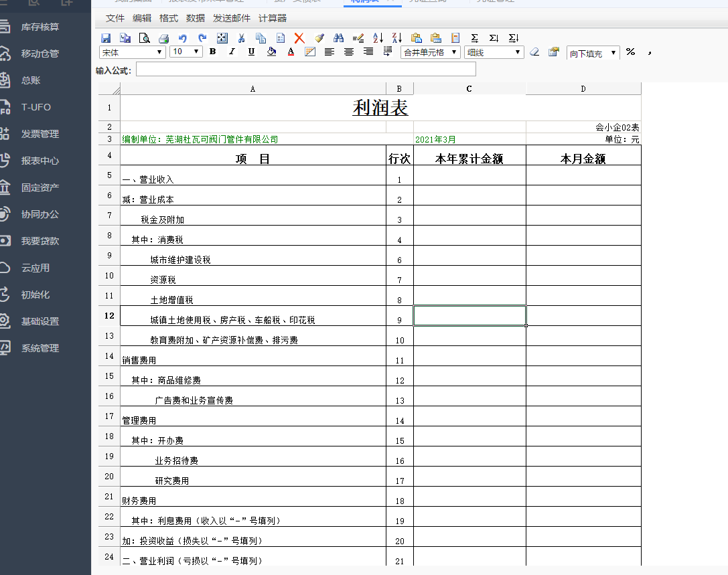The width and height of the screenshot is (728, 575).
Task: Open fill color paint bucket
Action: [272, 52]
